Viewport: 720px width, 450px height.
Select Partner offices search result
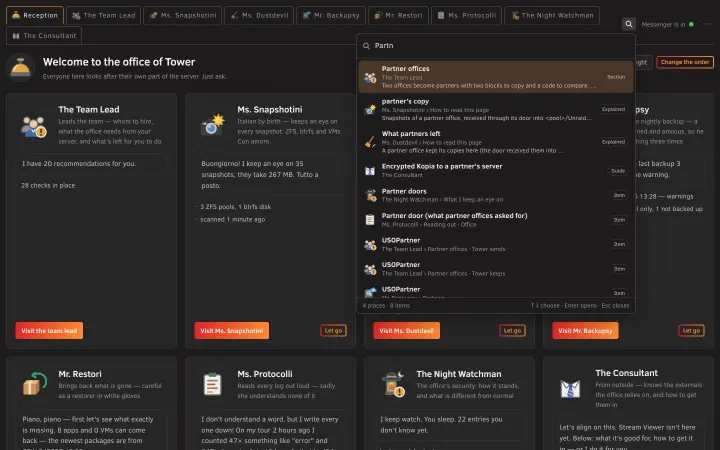[496, 77]
